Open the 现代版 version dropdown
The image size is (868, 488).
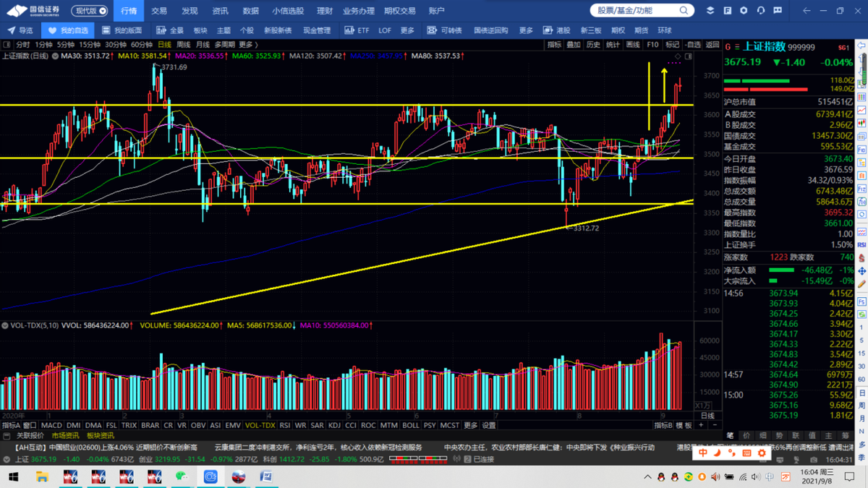tap(90, 11)
